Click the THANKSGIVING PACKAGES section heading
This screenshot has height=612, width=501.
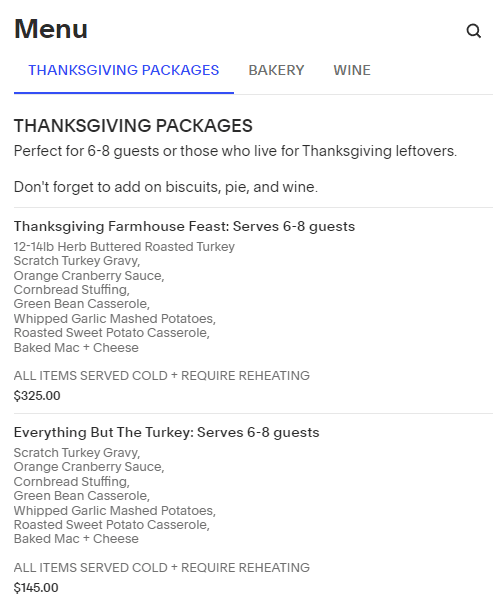133,126
